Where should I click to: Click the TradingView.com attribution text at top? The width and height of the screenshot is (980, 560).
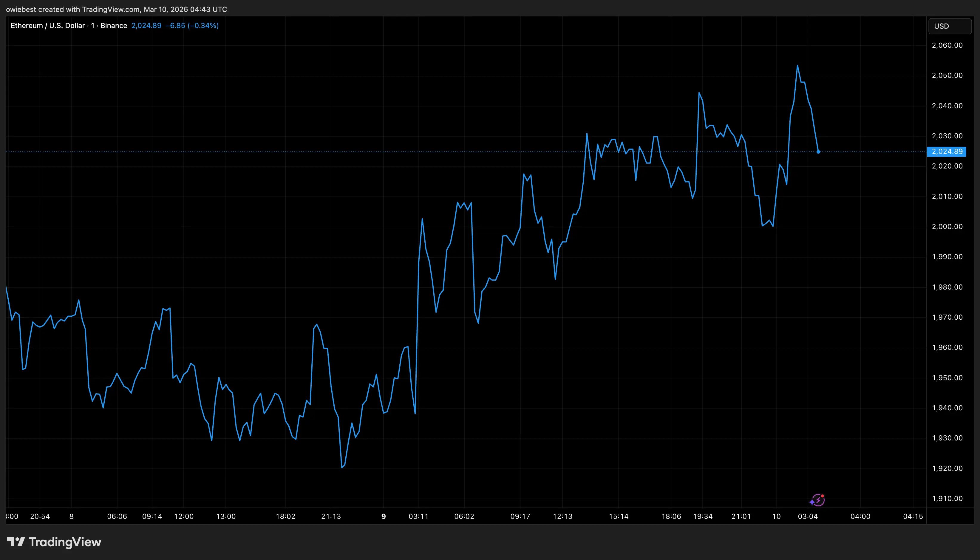[111, 9]
